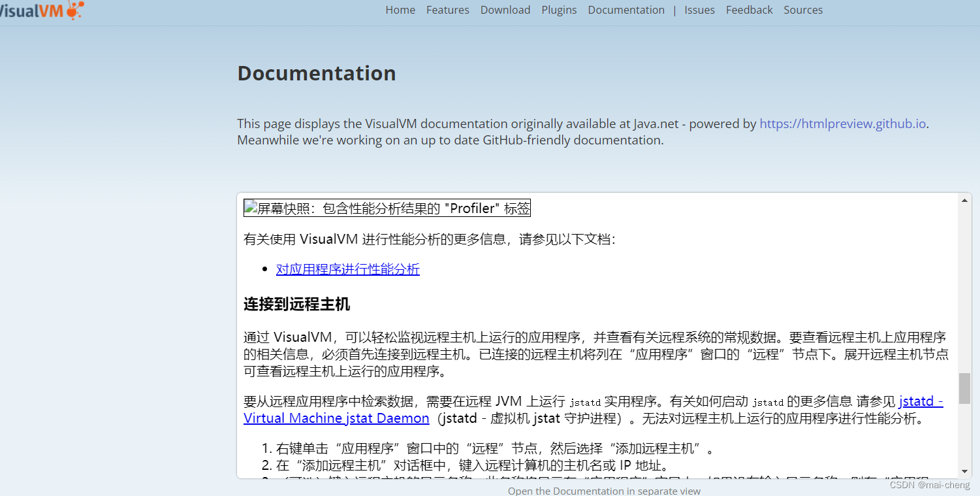Select the Documentation menu item
This screenshot has height=496, width=980.
click(626, 10)
